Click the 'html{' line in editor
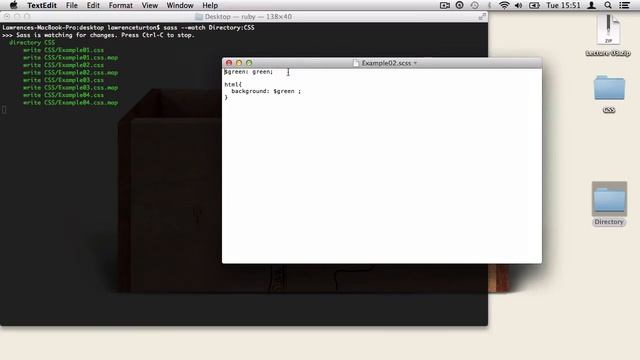Viewport: 640px width, 360px height. point(233,84)
